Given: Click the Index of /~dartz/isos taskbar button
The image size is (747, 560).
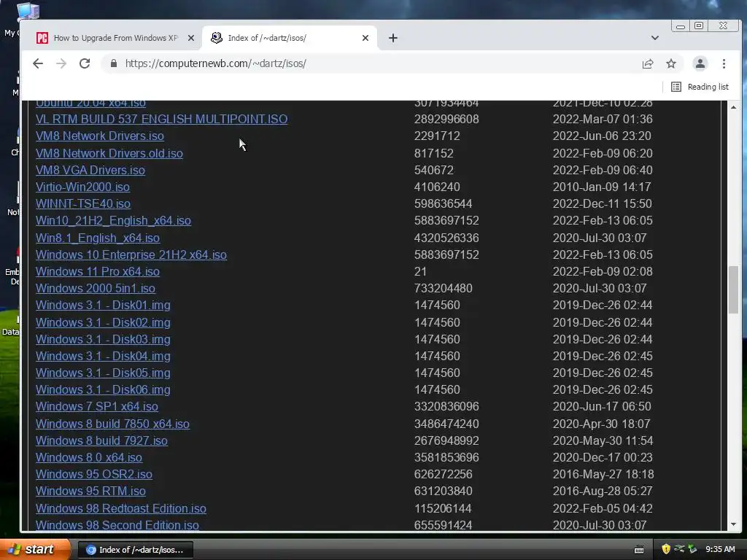Looking at the screenshot, I should pos(135,550).
